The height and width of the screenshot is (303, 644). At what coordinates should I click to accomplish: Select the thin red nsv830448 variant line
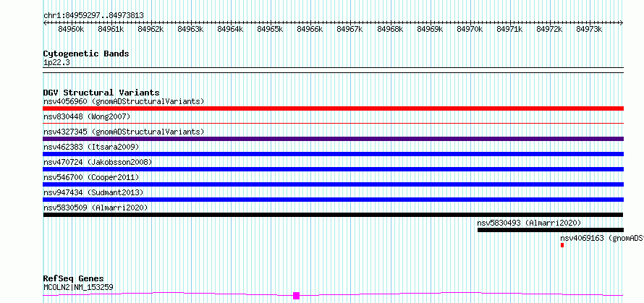pyautogui.click(x=333, y=123)
